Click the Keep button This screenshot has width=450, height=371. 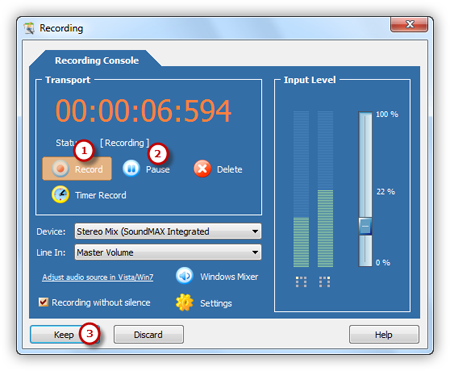tap(64, 334)
